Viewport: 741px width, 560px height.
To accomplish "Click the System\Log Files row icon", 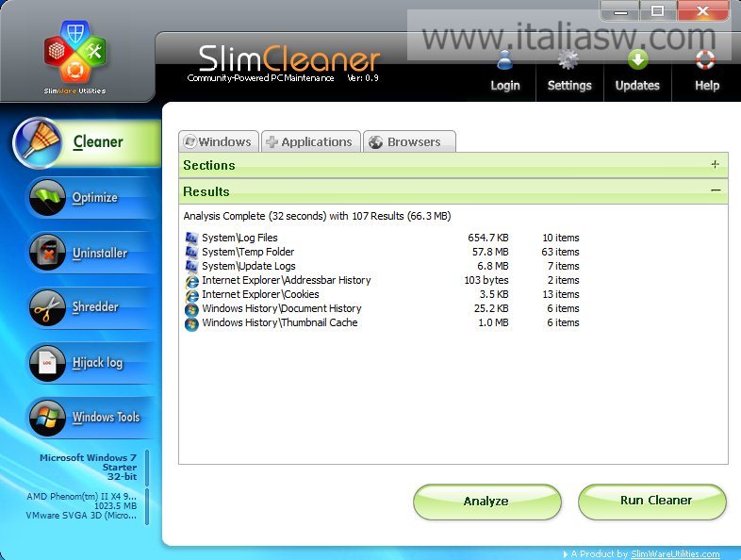I will tap(191, 238).
